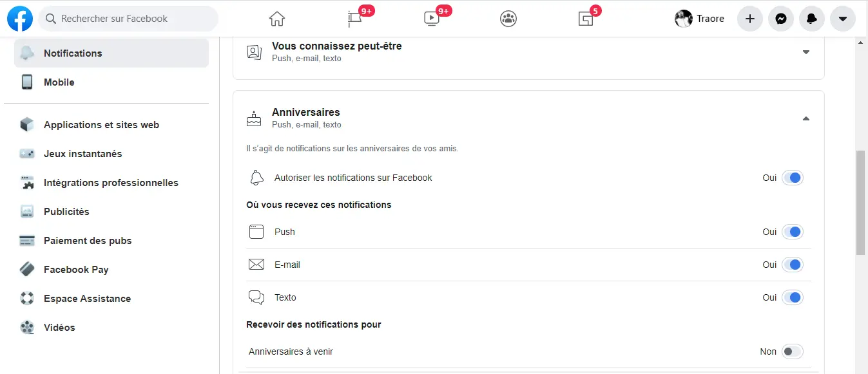Open Jeux instantanés settings
The image size is (868, 374).
[111, 154]
